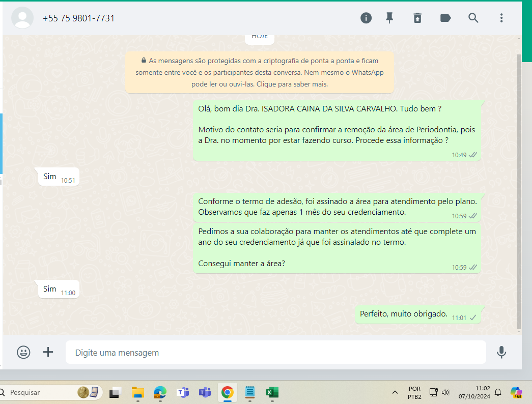
Task: Select the 'Consegui manter a área?' message bubble
Action: pos(337,248)
